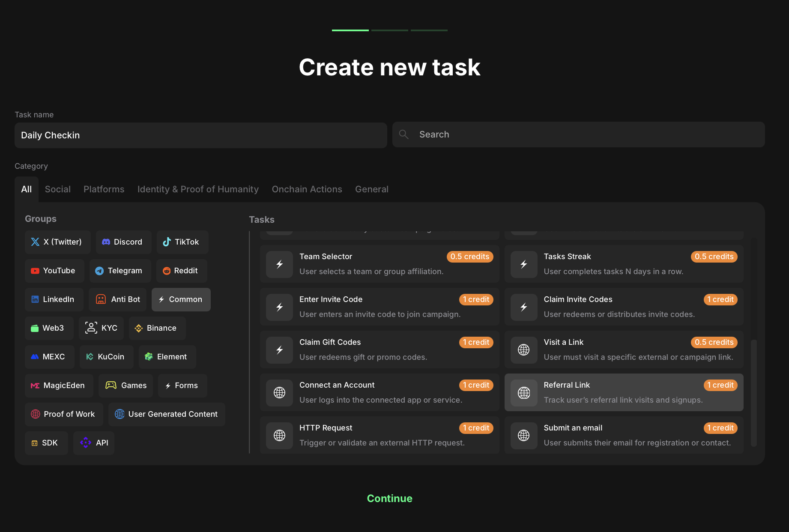Switch to the Social category tab
This screenshot has width=789, height=532.
coord(58,189)
